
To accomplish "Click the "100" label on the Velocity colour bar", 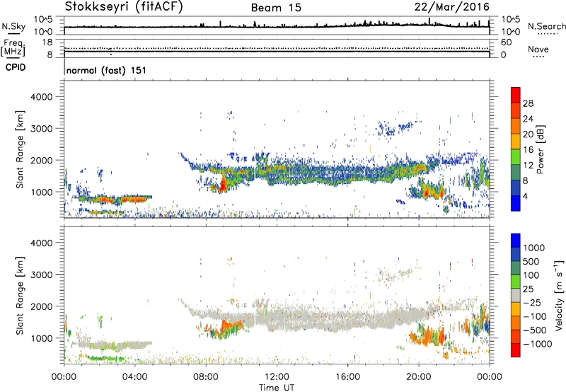I will [x=531, y=275].
